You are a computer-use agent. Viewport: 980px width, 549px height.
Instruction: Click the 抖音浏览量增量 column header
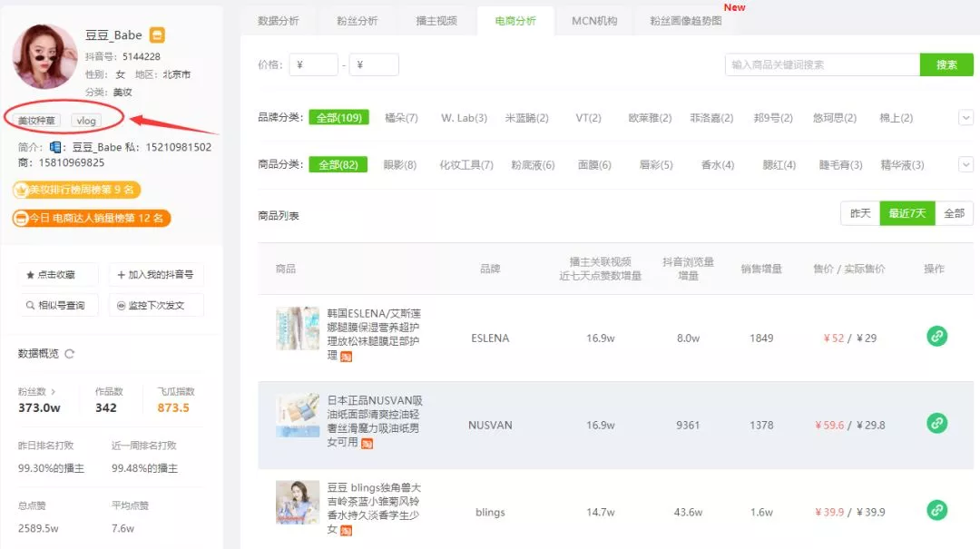pyautogui.click(x=688, y=269)
